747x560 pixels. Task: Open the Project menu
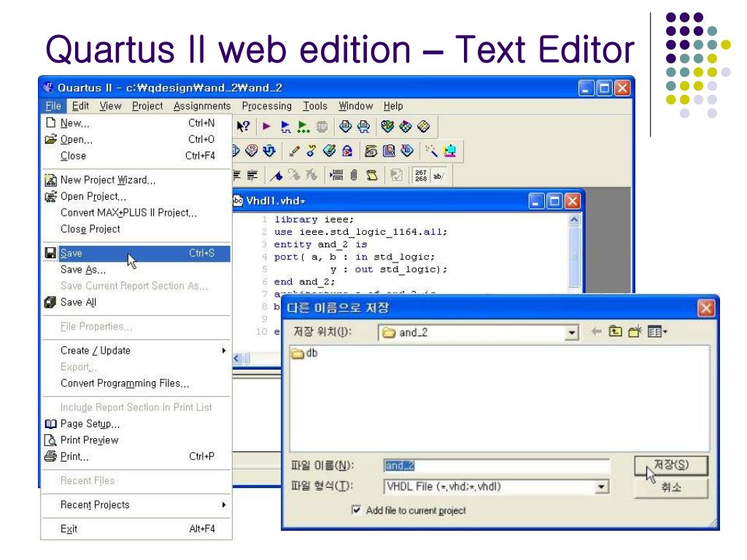(147, 106)
